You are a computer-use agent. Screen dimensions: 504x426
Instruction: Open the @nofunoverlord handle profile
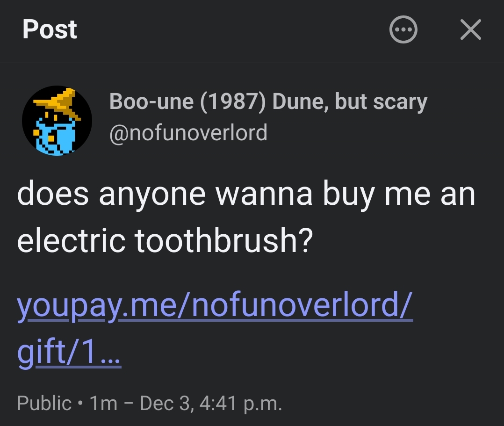point(188,133)
